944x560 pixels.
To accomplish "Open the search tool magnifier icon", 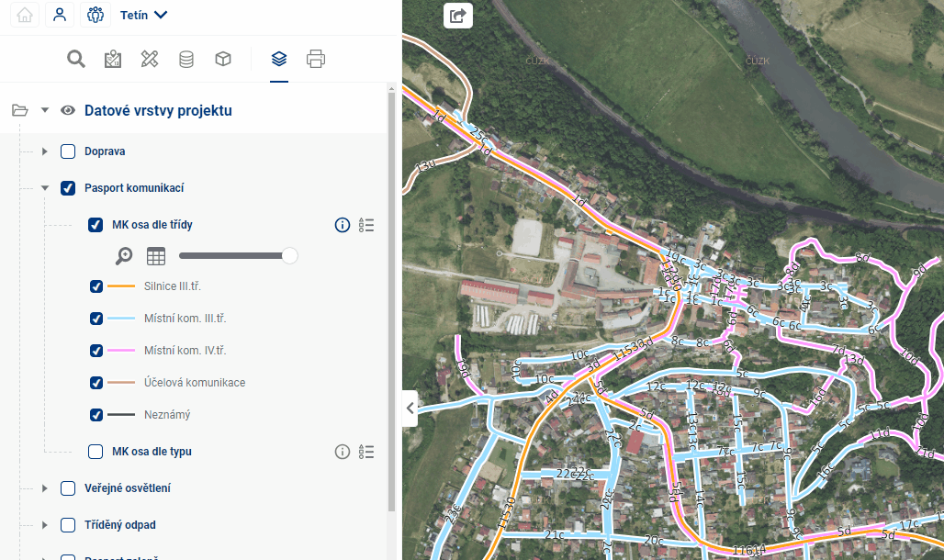I will point(76,60).
